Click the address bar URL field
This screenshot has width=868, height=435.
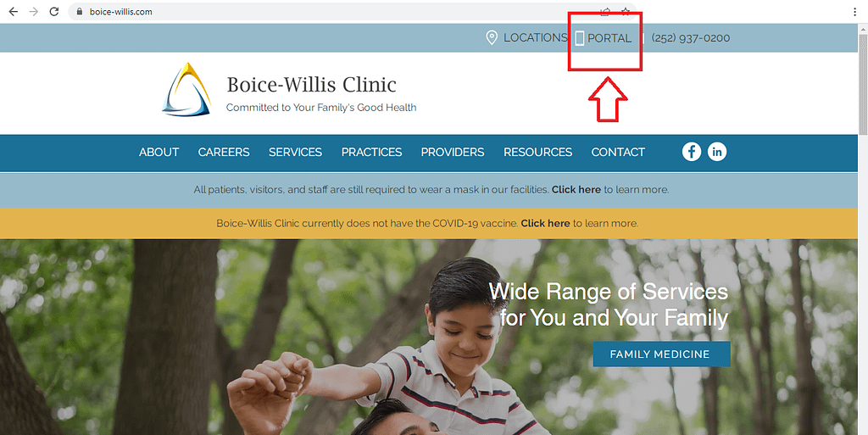[332, 12]
